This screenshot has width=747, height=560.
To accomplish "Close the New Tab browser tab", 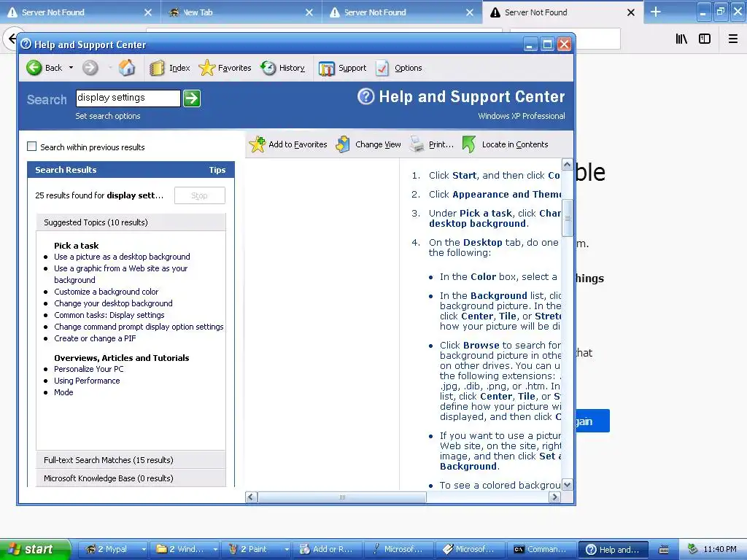I will [309, 12].
